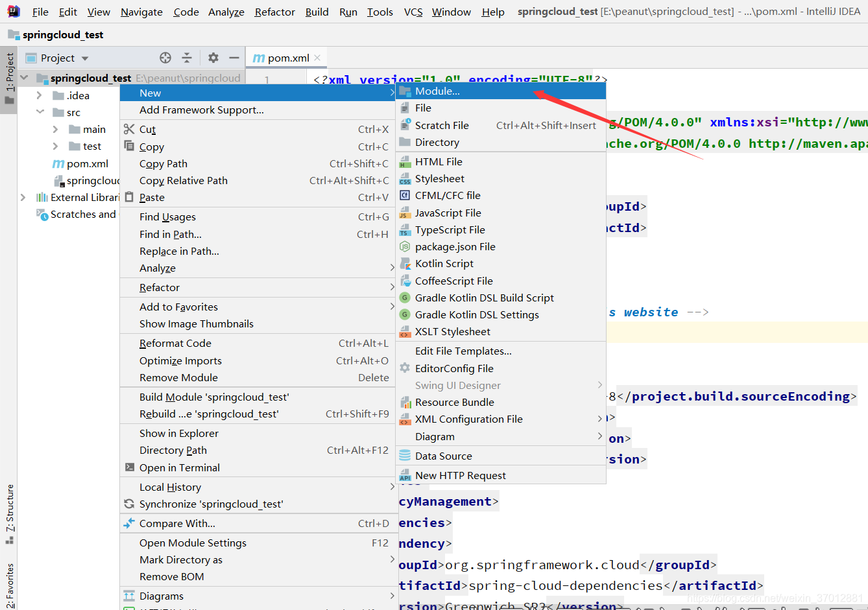Click Add Framework Support...
Image resolution: width=868 pixels, height=610 pixels.
[x=258, y=110]
